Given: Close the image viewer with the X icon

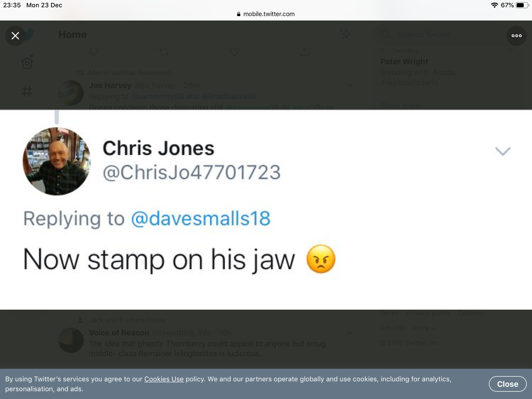Looking at the screenshot, I should (x=15, y=36).
